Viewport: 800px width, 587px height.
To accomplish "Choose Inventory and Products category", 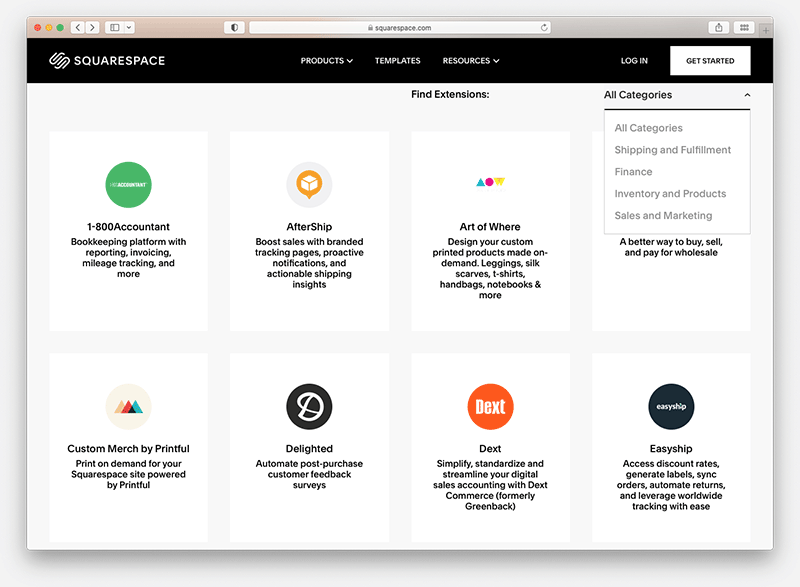I will click(670, 194).
